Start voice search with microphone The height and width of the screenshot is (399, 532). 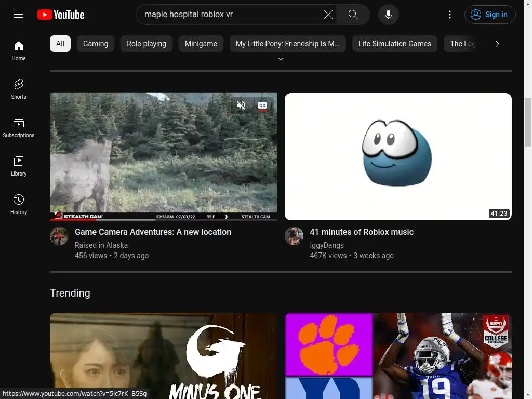point(389,15)
